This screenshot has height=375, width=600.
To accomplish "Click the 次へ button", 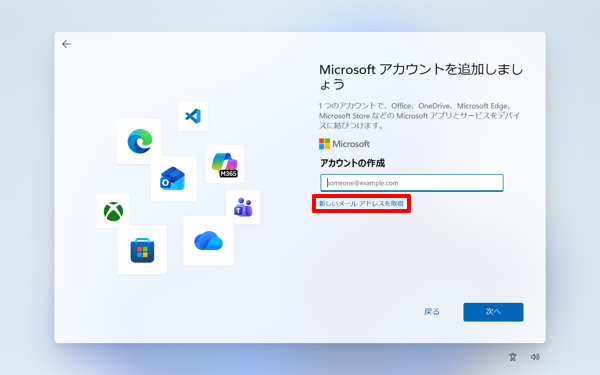I will [493, 312].
